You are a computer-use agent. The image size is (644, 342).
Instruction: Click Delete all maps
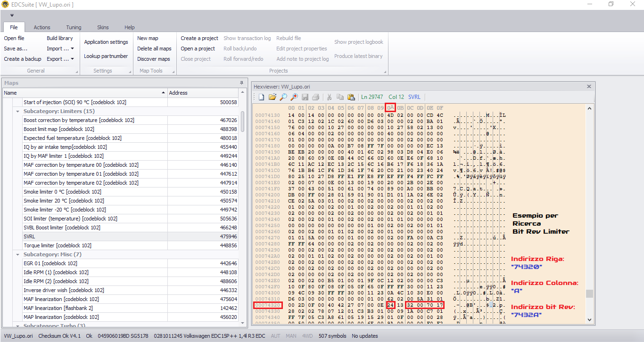click(154, 49)
